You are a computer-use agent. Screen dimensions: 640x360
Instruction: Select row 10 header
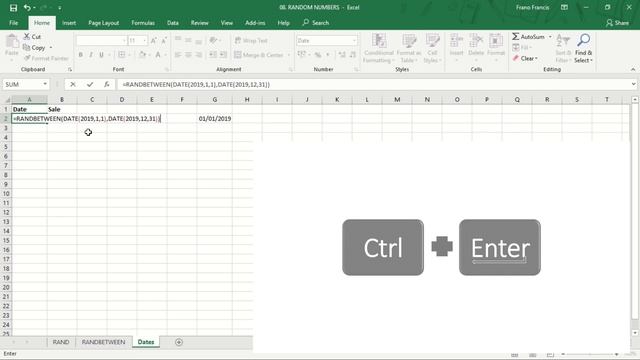click(x=6, y=193)
